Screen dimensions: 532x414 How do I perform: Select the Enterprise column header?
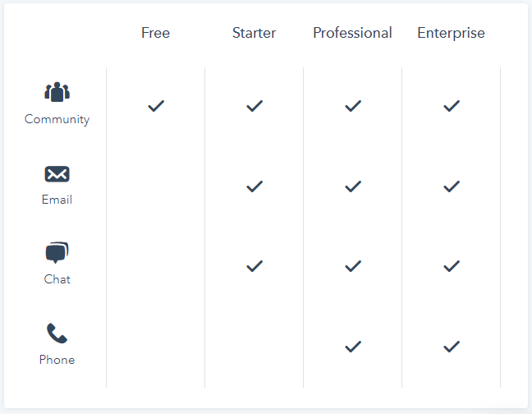tap(451, 34)
